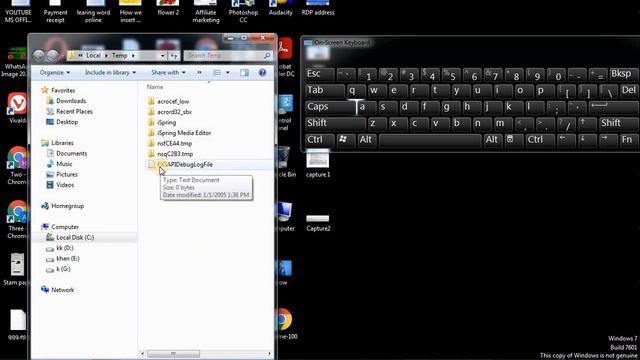This screenshot has height=360, width=640.
Task: Open the Organize menu in Explorer
Action: click(x=55, y=73)
